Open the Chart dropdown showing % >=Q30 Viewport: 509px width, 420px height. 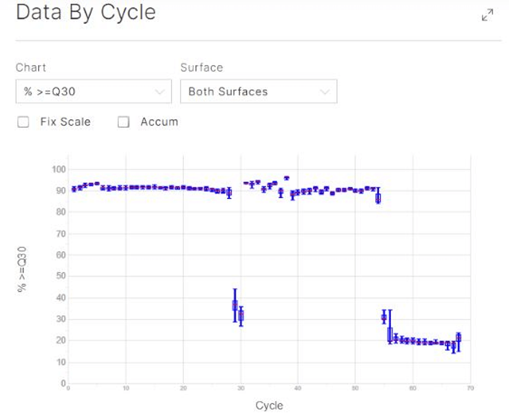click(94, 91)
